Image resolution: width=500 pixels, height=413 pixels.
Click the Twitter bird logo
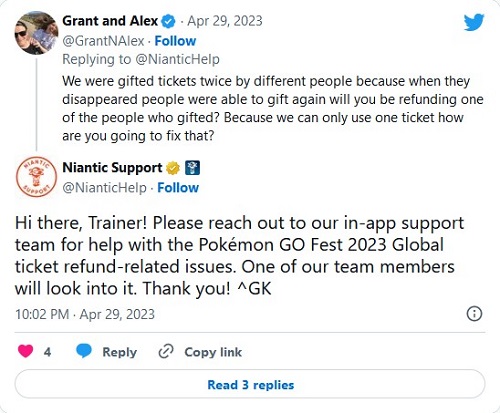pyautogui.click(x=474, y=22)
